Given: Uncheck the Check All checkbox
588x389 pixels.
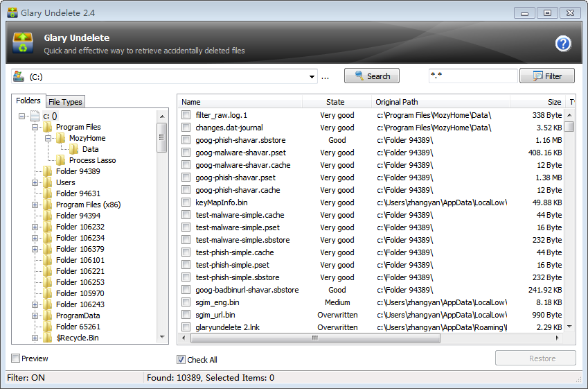Looking at the screenshot, I should pos(181,360).
